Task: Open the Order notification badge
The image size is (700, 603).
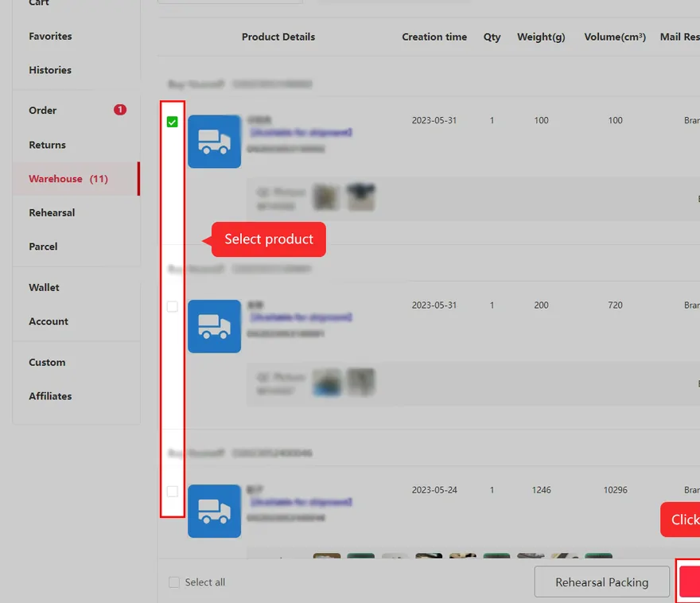Action: 119,110
